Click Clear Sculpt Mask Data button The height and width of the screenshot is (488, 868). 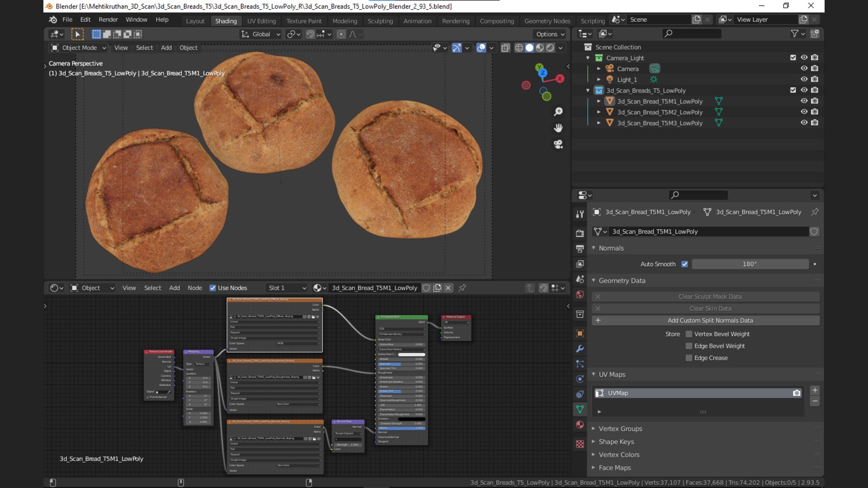click(706, 296)
